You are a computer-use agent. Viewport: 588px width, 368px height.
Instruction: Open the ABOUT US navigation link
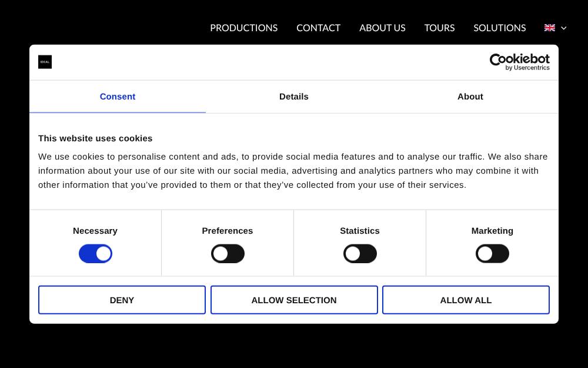point(383,28)
